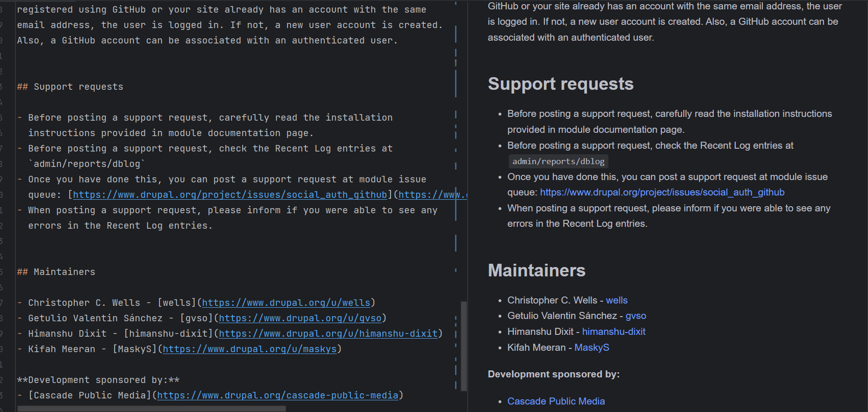Click the himanshu-dixit link in preview
868x412 pixels.
pyautogui.click(x=614, y=332)
